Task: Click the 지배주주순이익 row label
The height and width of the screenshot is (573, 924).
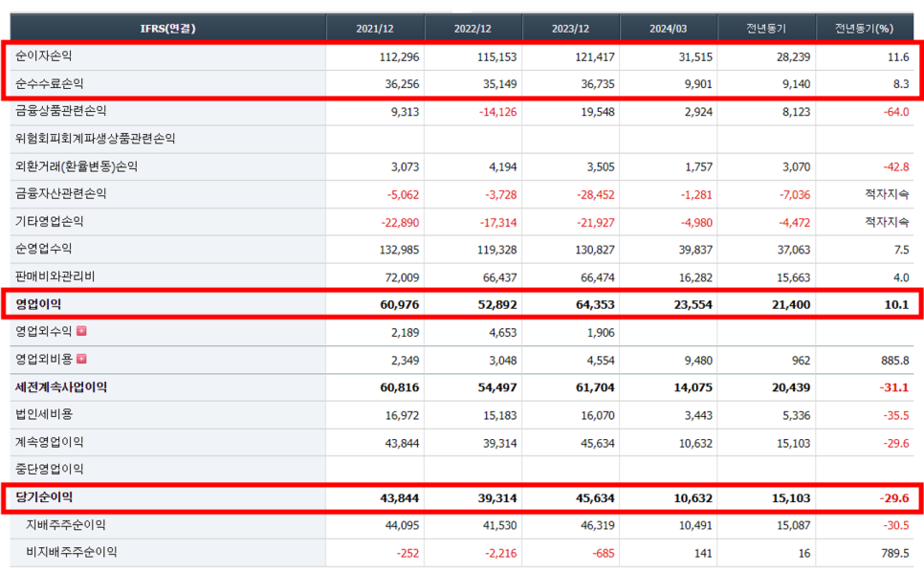Action: 66,524
